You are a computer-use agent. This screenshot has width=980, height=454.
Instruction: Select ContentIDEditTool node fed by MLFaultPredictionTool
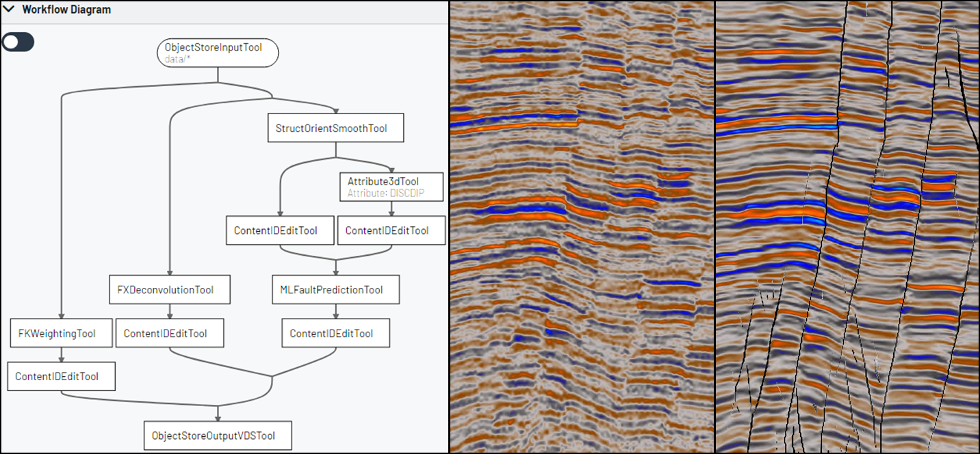pos(335,334)
